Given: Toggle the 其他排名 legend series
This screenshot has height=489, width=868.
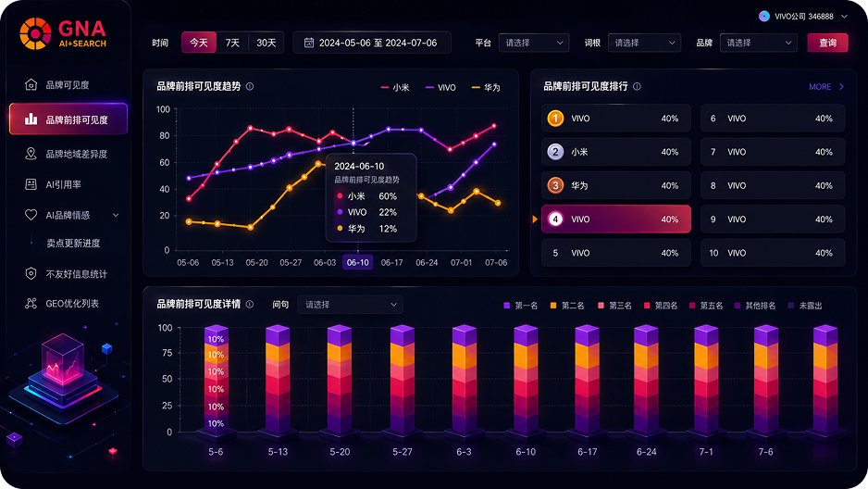Looking at the screenshot, I should [x=755, y=305].
